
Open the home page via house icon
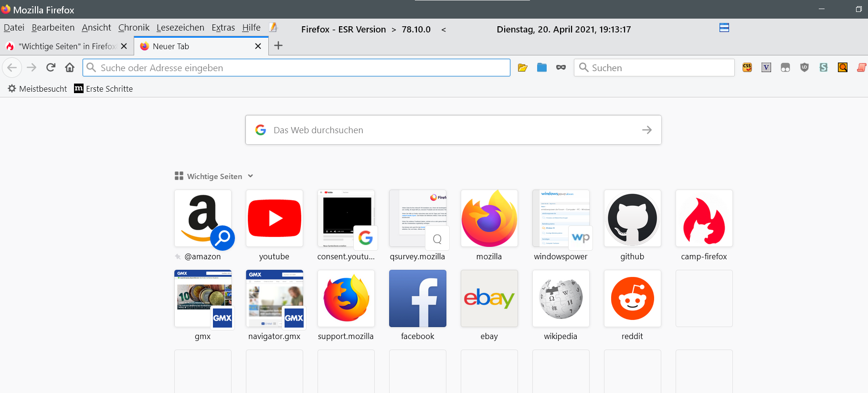click(x=70, y=68)
